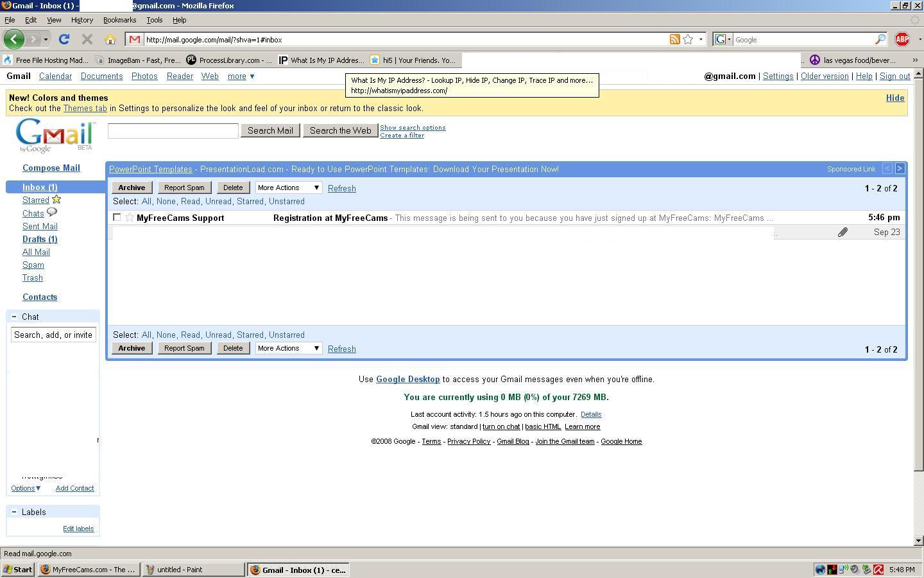This screenshot has height=578, width=924.
Task: Open the Sent Mail folder
Action: pos(40,226)
